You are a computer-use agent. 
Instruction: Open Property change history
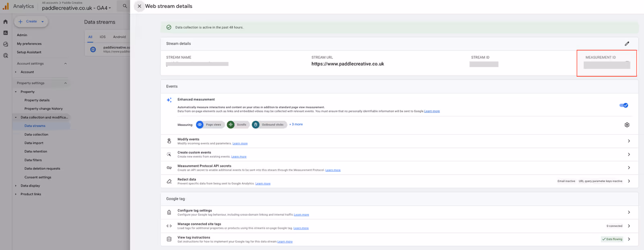pyautogui.click(x=43, y=108)
